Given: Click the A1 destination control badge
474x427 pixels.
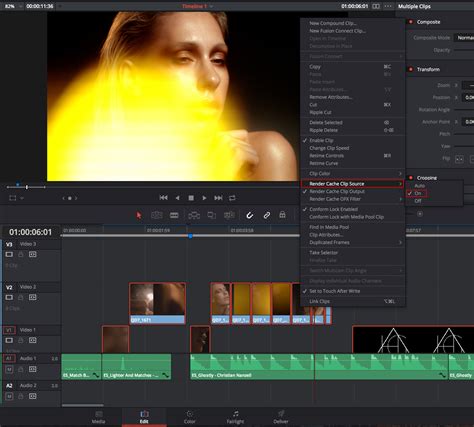Looking at the screenshot, I should [x=9, y=358].
